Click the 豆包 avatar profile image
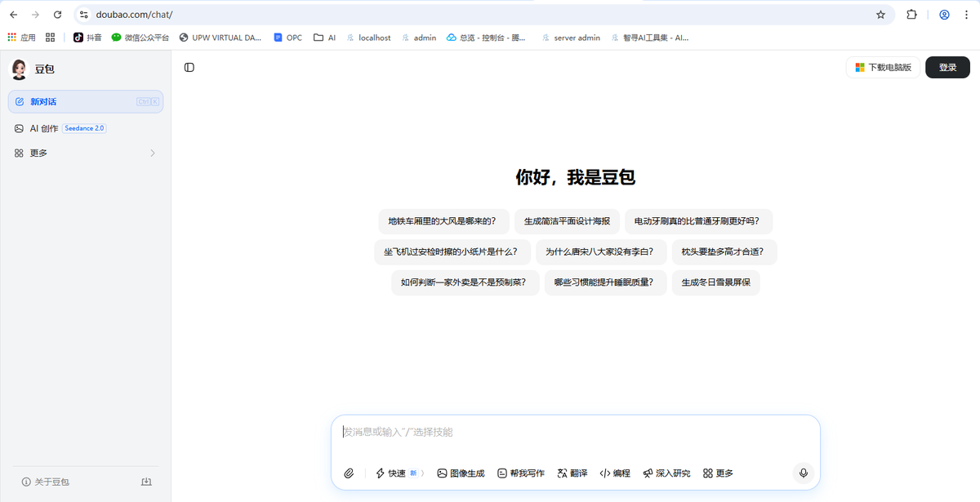Viewport: 980px width, 502px height. [x=18, y=69]
